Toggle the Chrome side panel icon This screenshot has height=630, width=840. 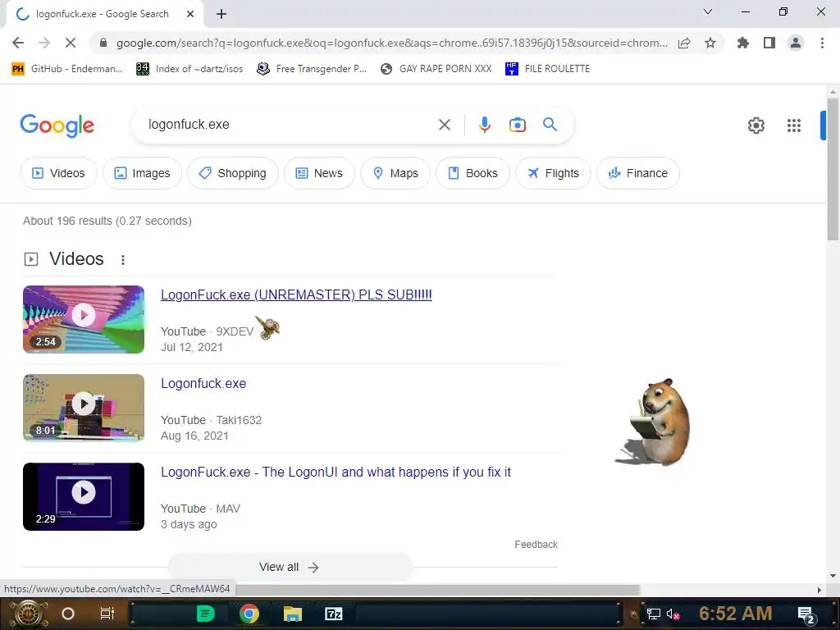click(769, 43)
